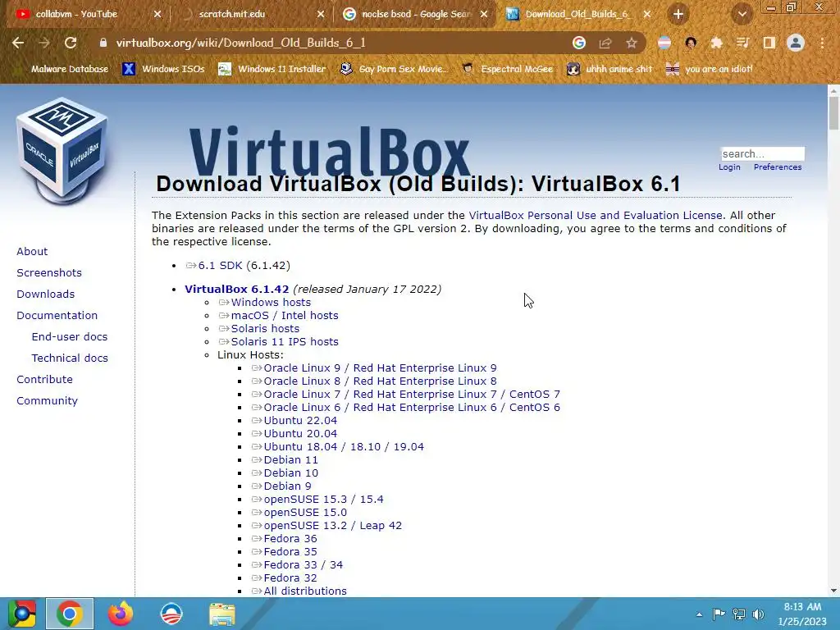Download the Solaris hosts build
This screenshot has height=630, width=840.
(x=265, y=329)
